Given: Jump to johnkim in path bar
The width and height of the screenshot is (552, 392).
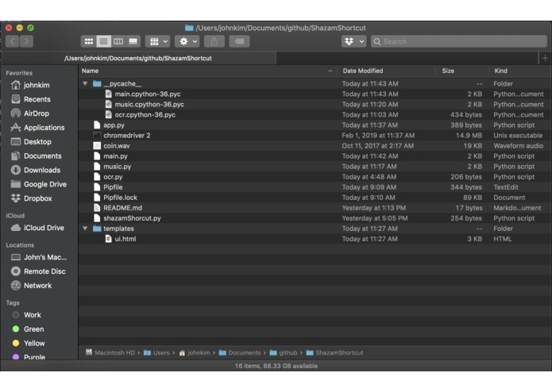Looking at the screenshot, I should 195,352.
